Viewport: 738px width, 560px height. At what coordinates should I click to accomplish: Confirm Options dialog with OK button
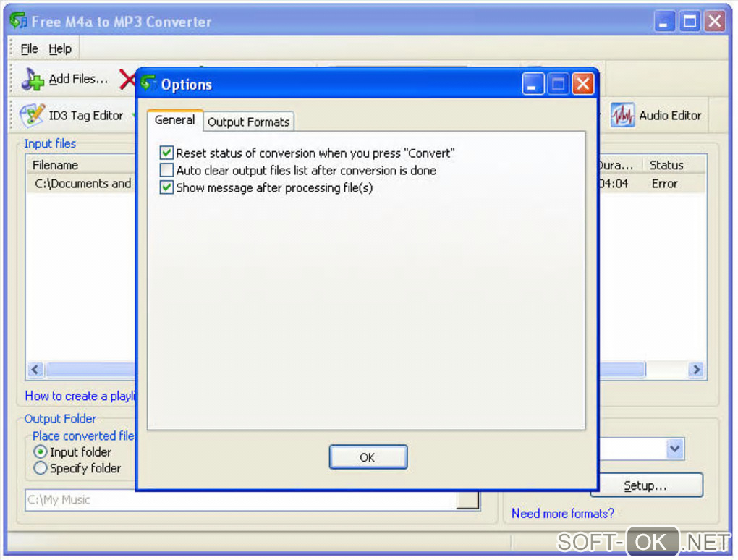point(368,457)
